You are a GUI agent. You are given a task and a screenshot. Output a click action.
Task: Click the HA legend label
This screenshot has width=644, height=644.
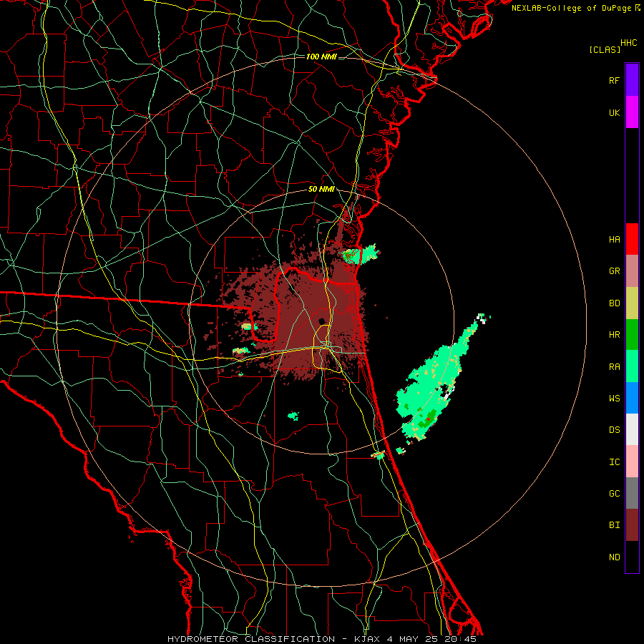tap(614, 239)
